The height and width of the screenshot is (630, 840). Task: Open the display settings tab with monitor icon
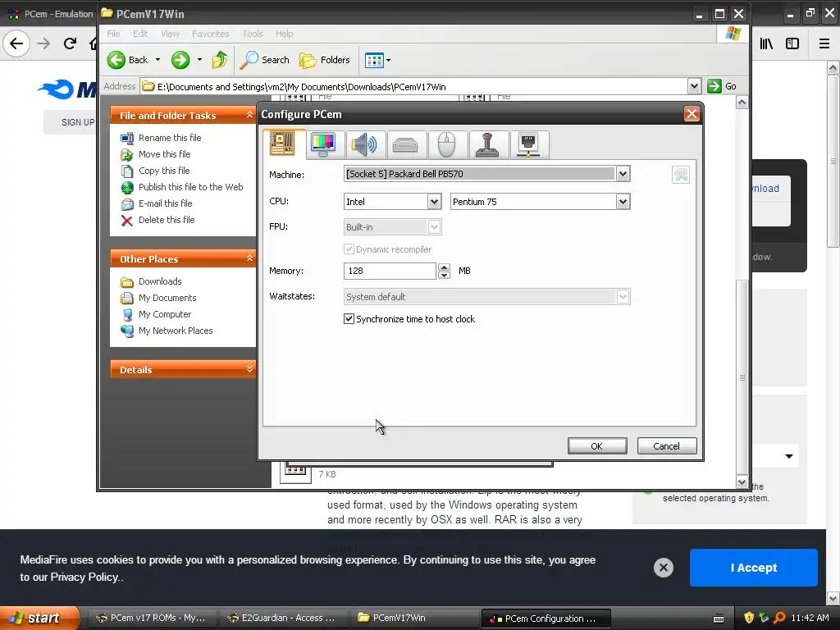click(x=323, y=144)
